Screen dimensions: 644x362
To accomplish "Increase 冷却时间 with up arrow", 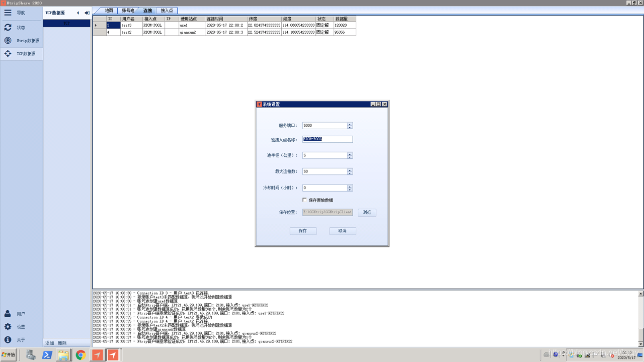I will pos(350,186).
